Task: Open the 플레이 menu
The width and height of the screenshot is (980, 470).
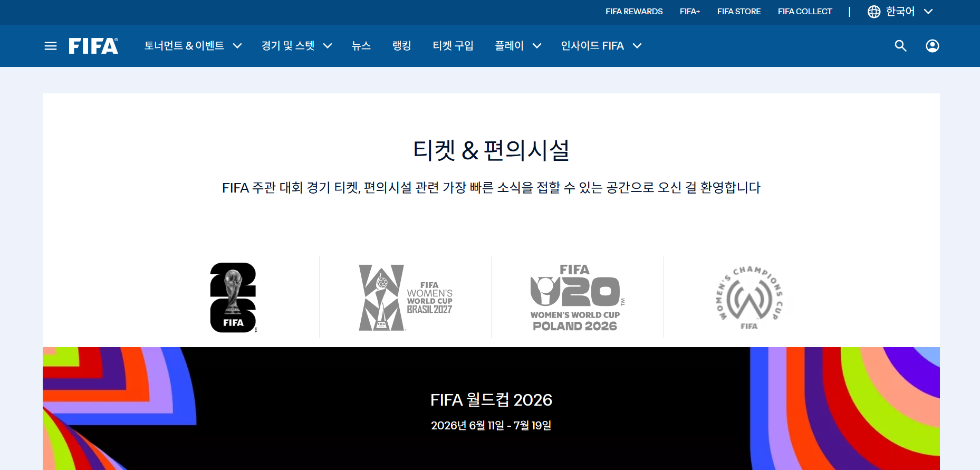Action: [x=510, y=46]
